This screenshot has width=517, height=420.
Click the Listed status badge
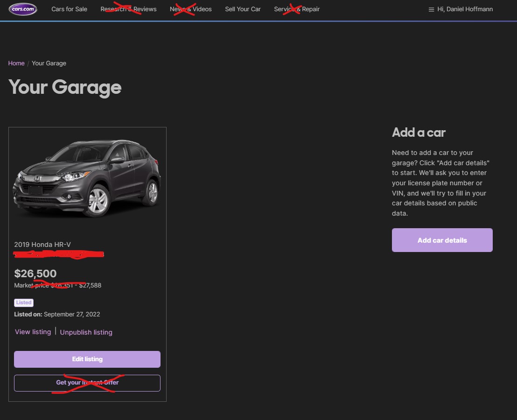pyautogui.click(x=24, y=303)
